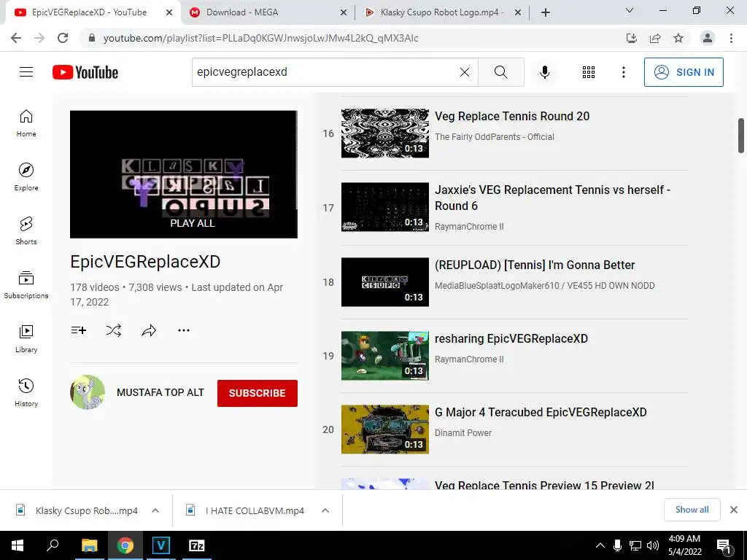This screenshot has height=560, width=747.
Task: Close the downloads bar
Action: [x=734, y=510]
